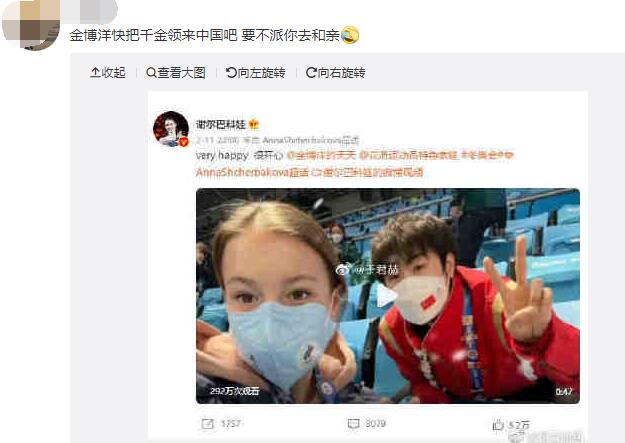Open the 查看大图 magnifier icon
Viewport: 625px width, 443px height.
pos(151,73)
